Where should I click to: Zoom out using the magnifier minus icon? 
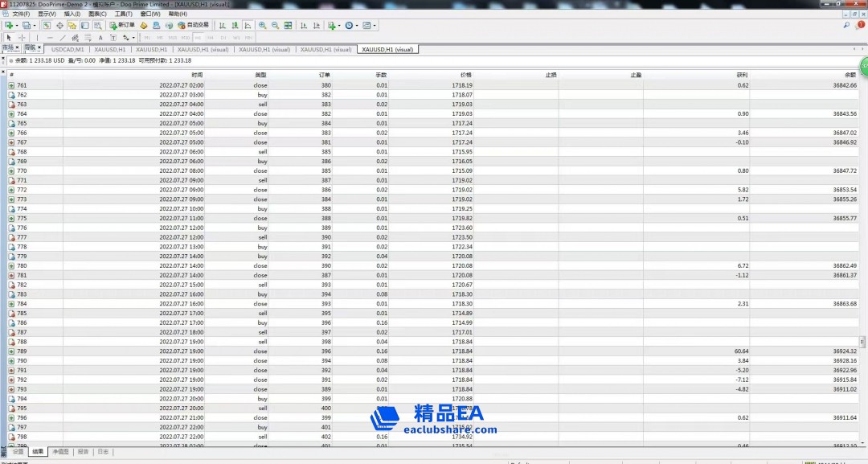coord(276,25)
